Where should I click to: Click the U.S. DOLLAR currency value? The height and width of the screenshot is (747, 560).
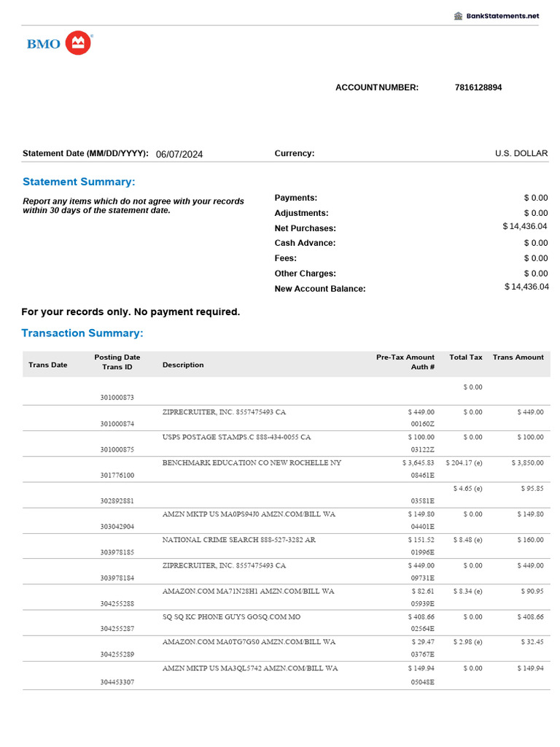pos(521,153)
